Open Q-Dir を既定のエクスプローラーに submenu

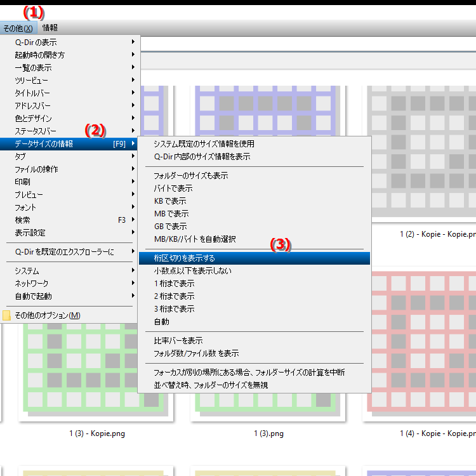click(x=70, y=252)
